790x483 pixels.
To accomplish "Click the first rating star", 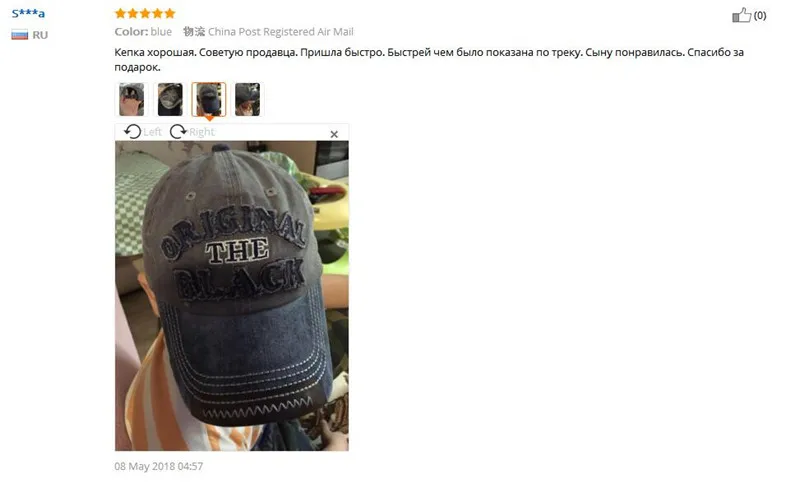I will (120, 13).
